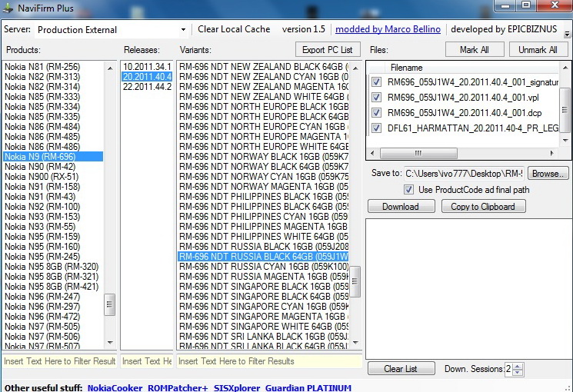
Task: Toggle Use ProductCode ad final path
Action: [x=409, y=190]
